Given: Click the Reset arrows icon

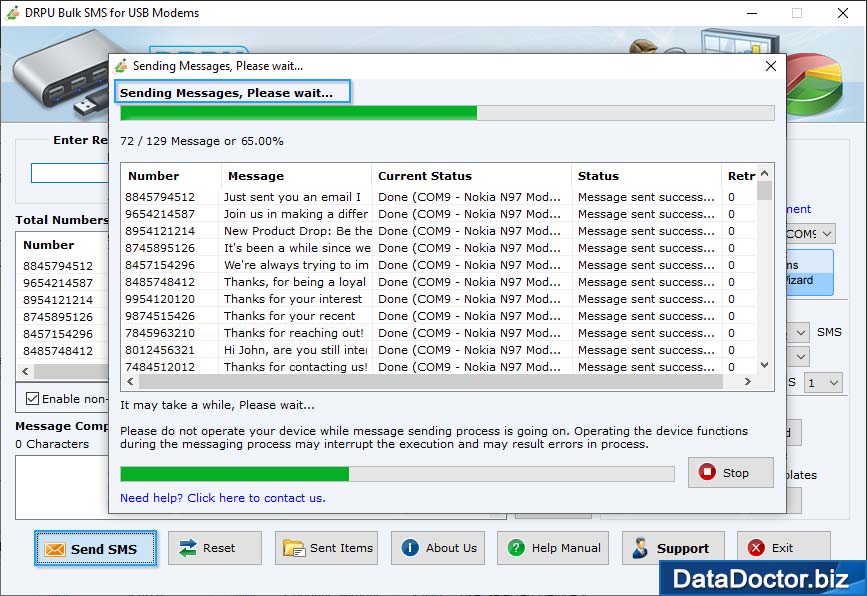Looking at the screenshot, I should [x=188, y=548].
